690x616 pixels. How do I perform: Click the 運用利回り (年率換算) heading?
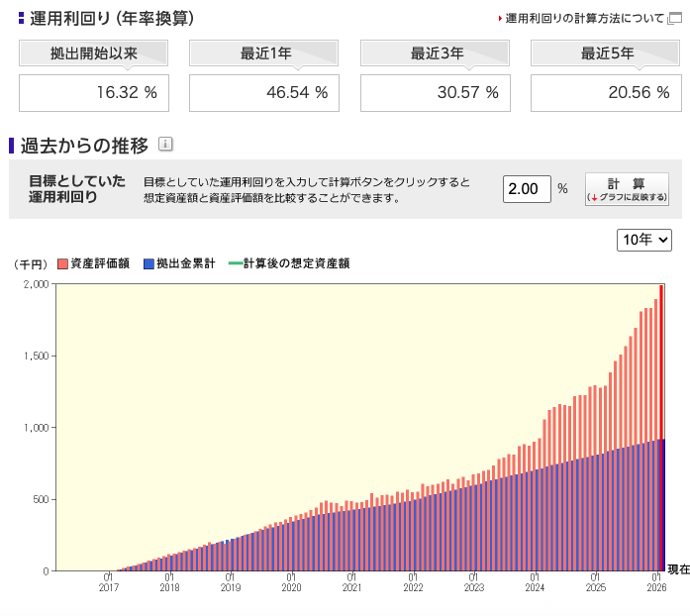pyautogui.click(x=112, y=19)
